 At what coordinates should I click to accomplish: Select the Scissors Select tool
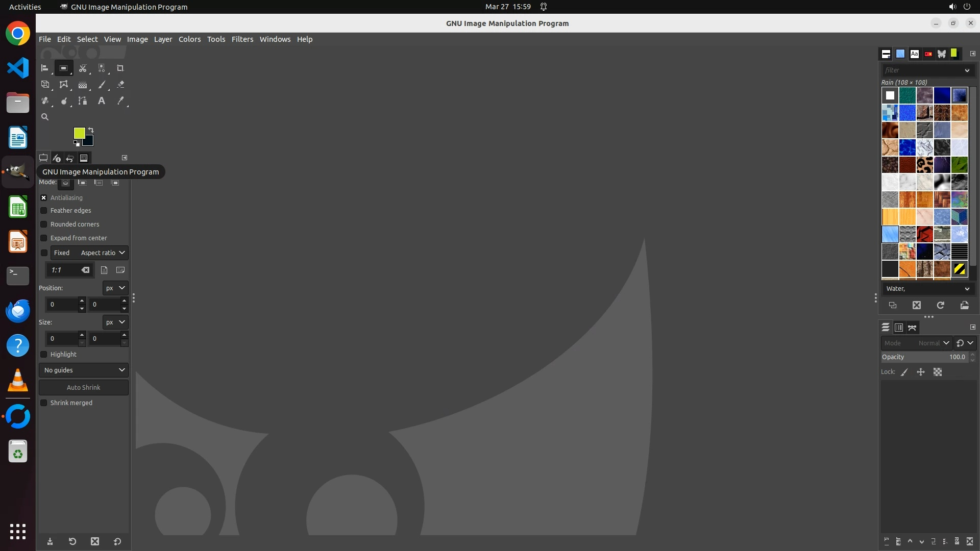pos(83,68)
